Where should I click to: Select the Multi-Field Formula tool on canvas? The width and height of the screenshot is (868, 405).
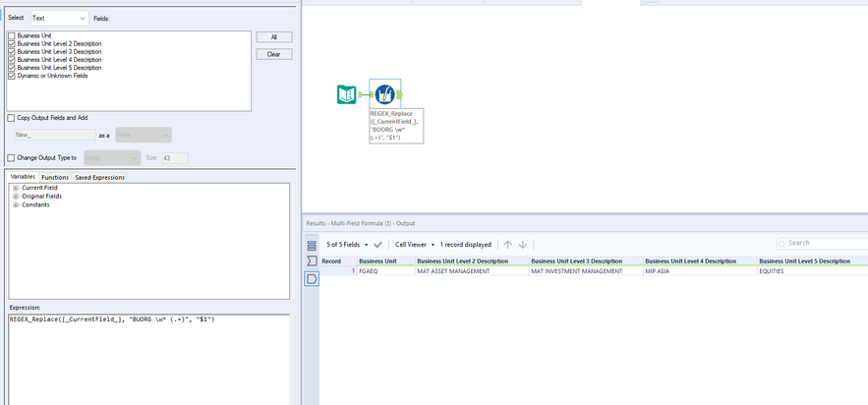[x=384, y=94]
